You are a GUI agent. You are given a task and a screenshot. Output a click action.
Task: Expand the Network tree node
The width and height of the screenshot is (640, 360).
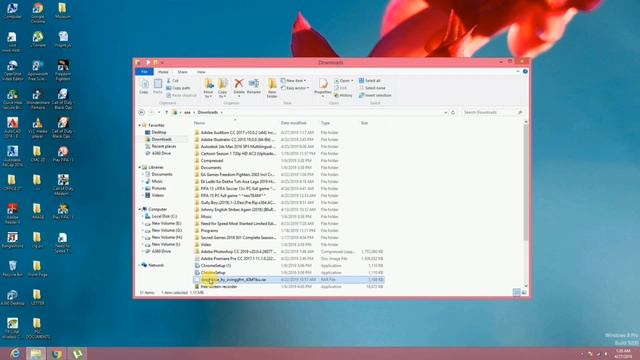point(140,265)
